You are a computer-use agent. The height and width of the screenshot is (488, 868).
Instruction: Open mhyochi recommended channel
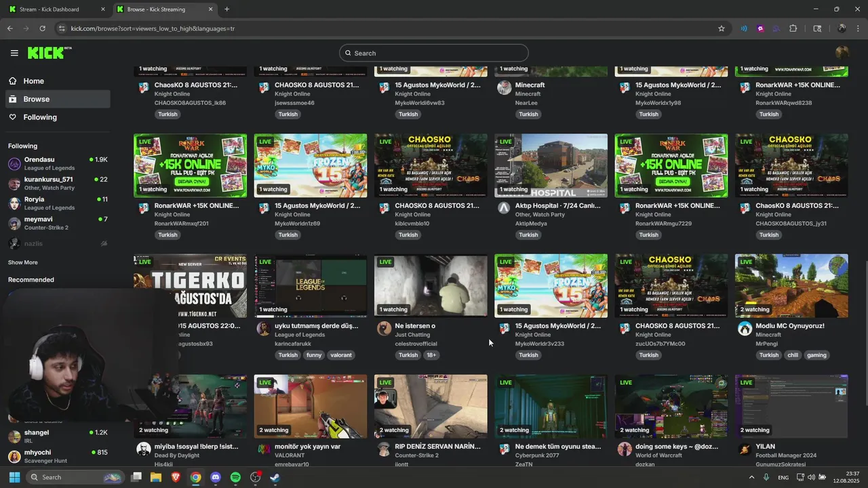(58, 455)
